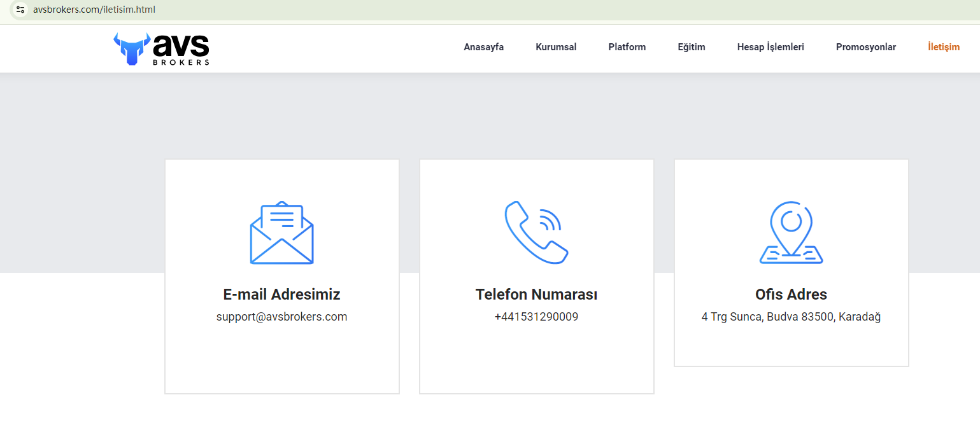The height and width of the screenshot is (444, 980).
Task: Click the E-mail Adresimiz heading
Action: (x=281, y=295)
